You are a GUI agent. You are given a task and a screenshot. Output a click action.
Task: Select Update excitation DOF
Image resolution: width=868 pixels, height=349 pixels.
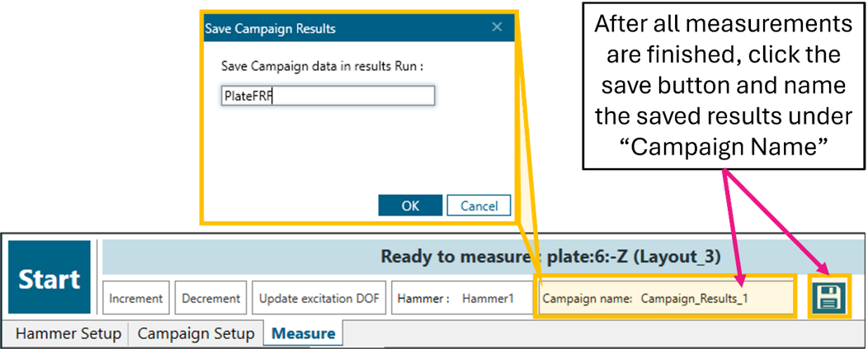(319, 298)
